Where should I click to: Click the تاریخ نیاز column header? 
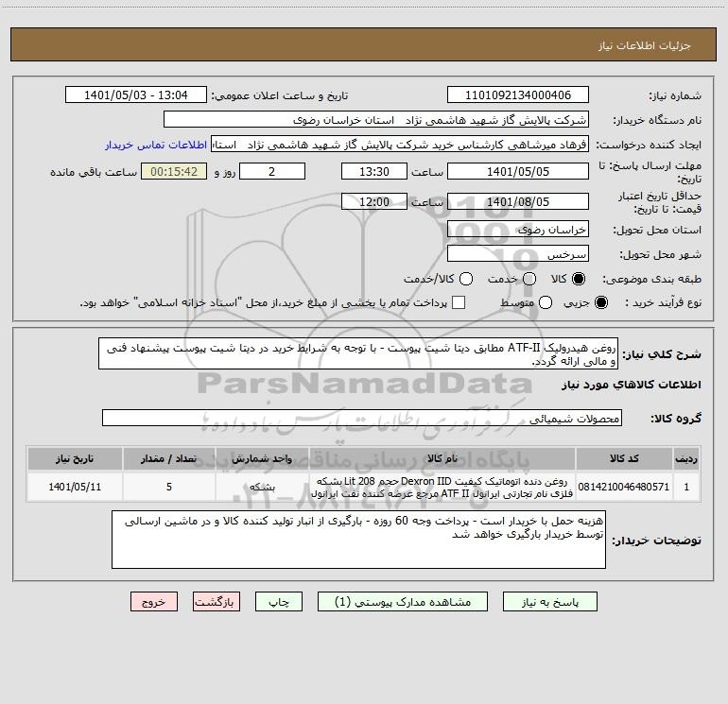pos(75,458)
